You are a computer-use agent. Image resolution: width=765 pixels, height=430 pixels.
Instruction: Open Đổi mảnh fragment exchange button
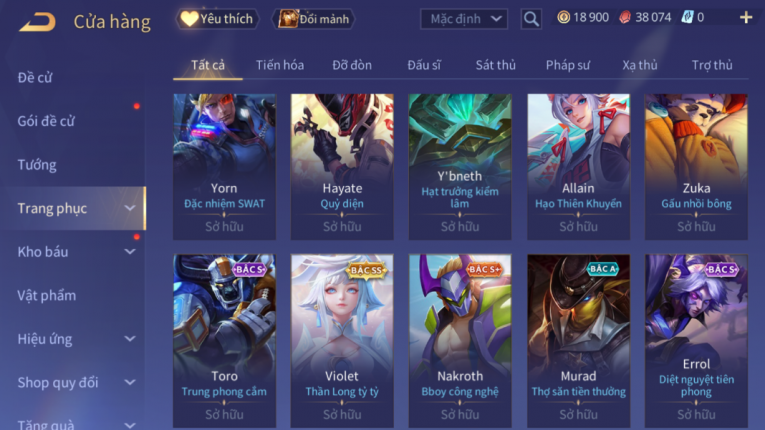pyautogui.click(x=314, y=19)
